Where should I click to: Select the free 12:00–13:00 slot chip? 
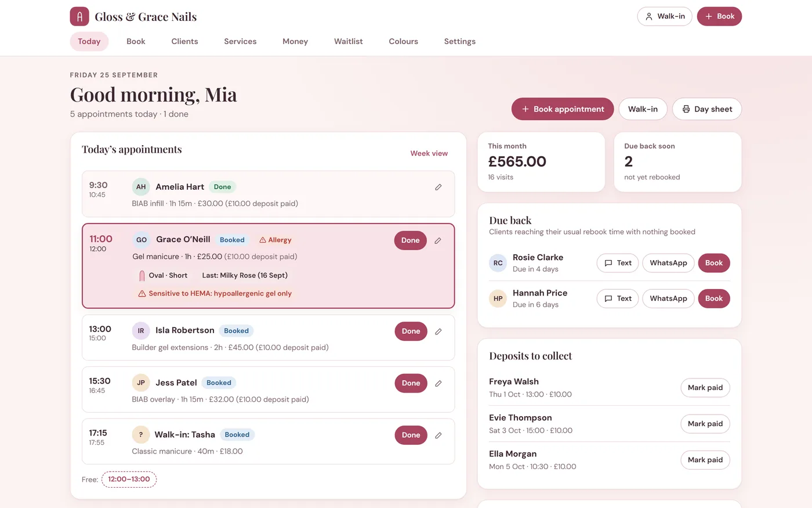coord(129,480)
